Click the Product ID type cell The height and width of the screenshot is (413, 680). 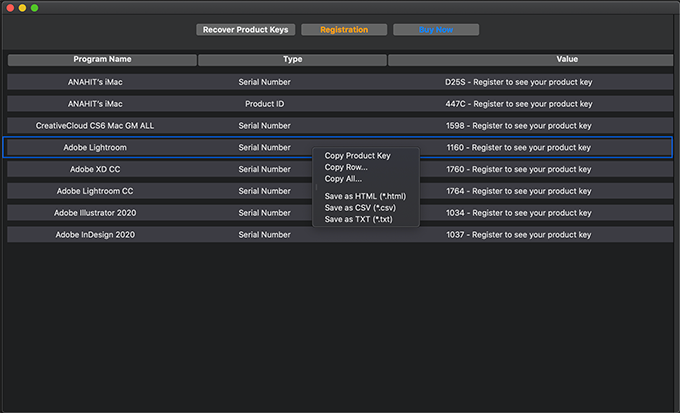[x=265, y=104]
